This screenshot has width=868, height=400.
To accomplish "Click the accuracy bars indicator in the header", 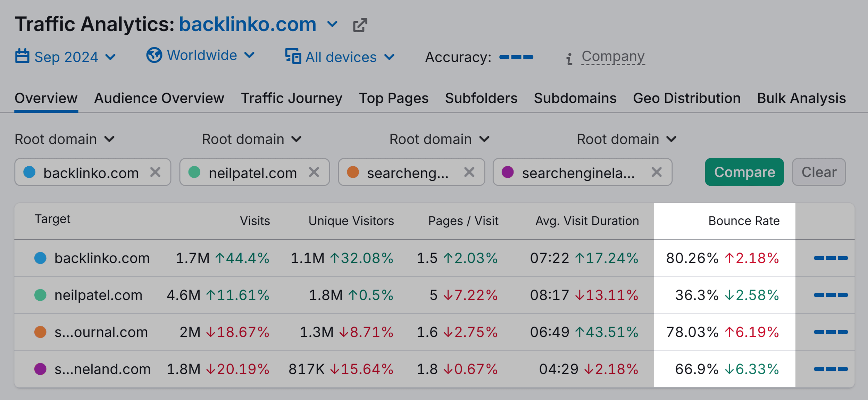I will pos(516,57).
